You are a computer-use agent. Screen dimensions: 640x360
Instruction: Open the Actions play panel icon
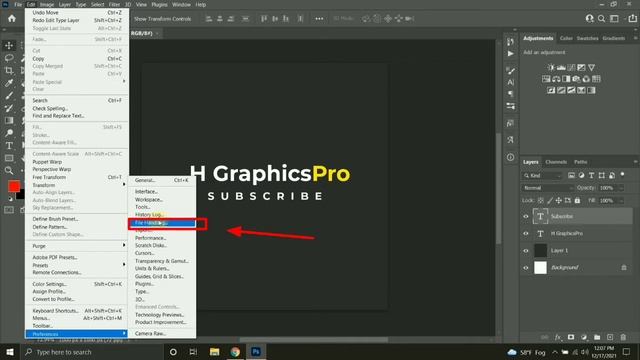[x=511, y=53]
